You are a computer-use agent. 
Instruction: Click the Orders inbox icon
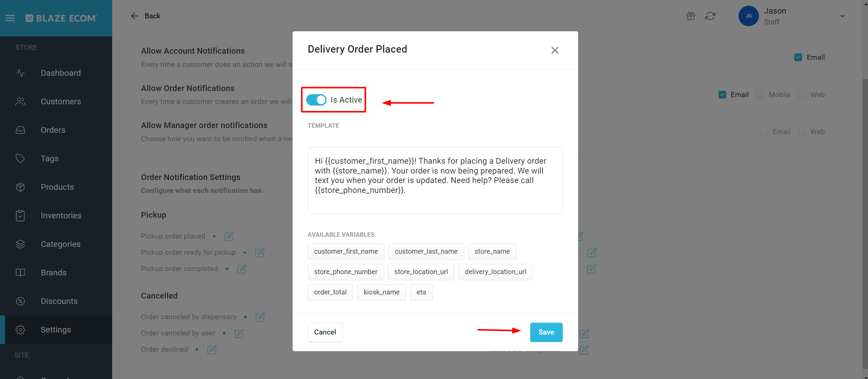coord(20,130)
